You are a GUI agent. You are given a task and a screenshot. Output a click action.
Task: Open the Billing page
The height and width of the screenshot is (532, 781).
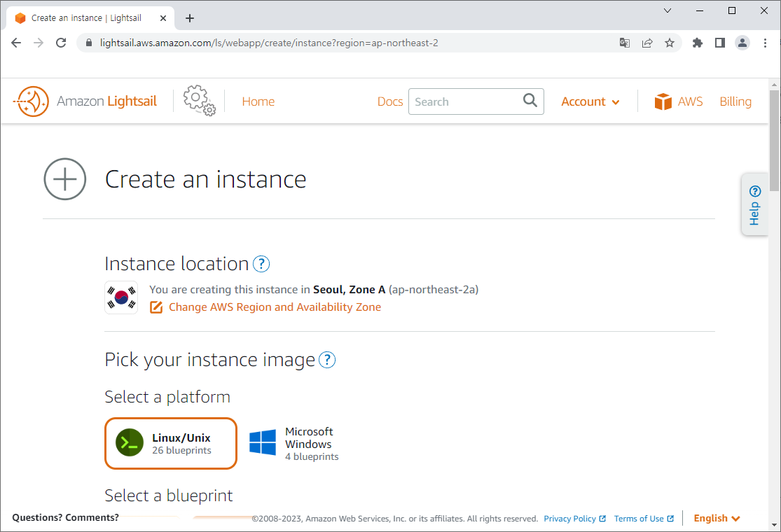[x=735, y=101]
